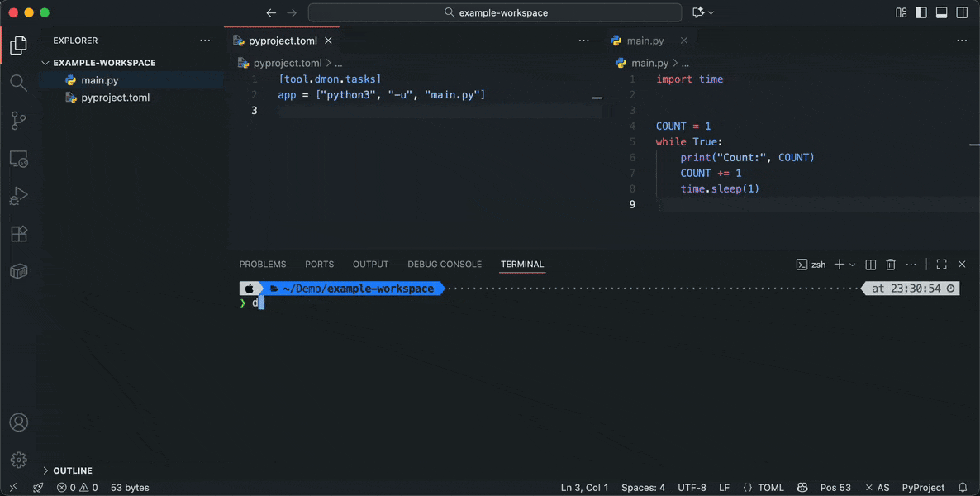Click Pos 53 in status bar

[835, 488]
